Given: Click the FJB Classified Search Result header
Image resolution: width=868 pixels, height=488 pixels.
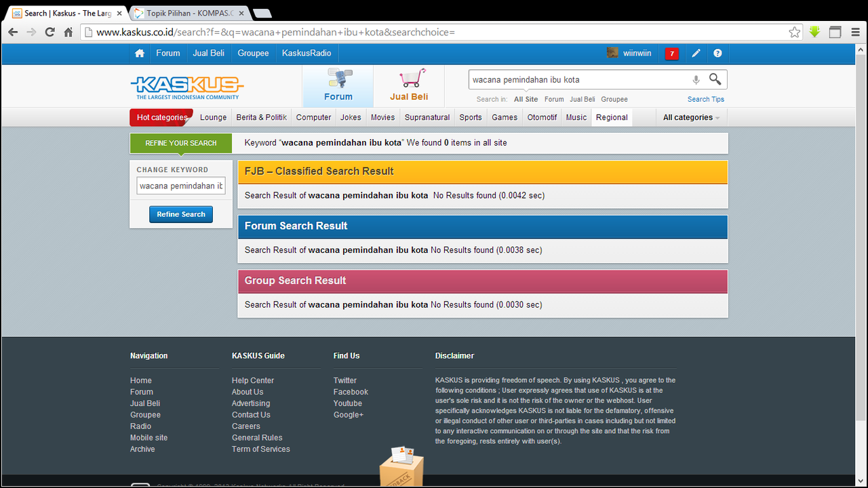Looking at the screenshot, I should click(483, 171).
